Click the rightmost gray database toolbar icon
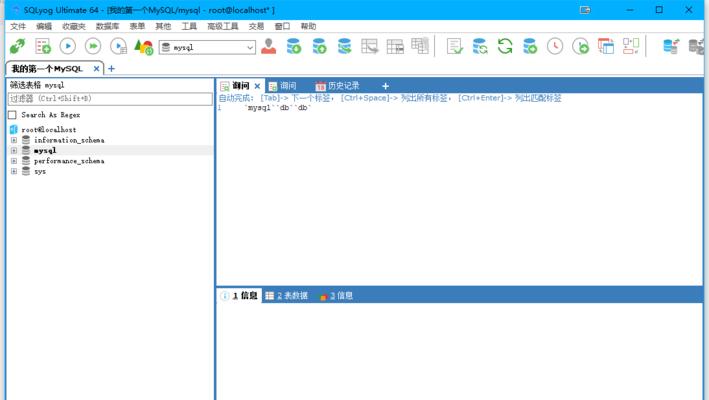 (697, 46)
